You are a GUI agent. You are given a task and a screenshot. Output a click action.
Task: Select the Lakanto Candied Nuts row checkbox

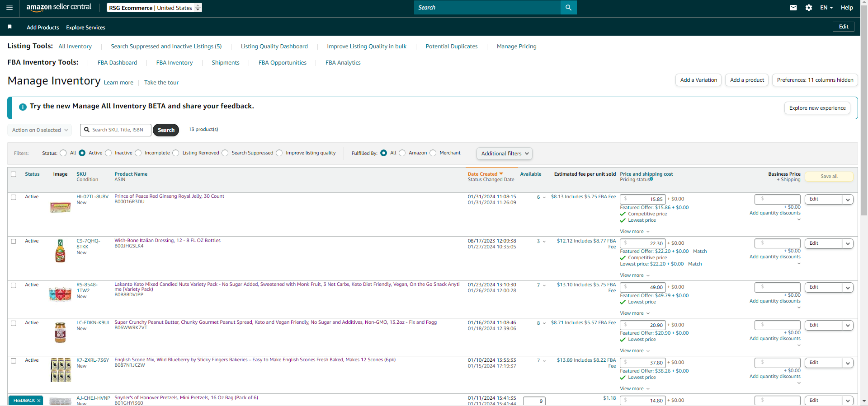click(14, 285)
